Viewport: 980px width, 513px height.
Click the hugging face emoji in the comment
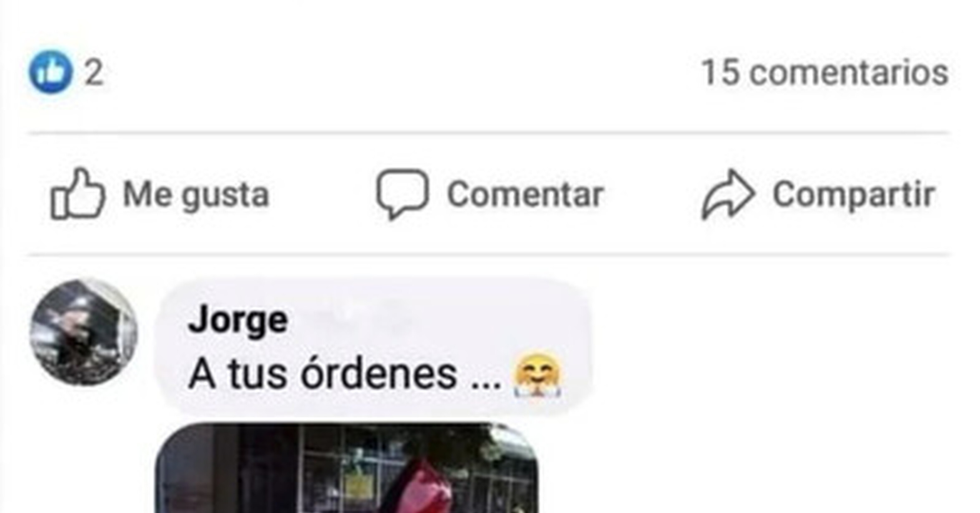(x=538, y=375)
